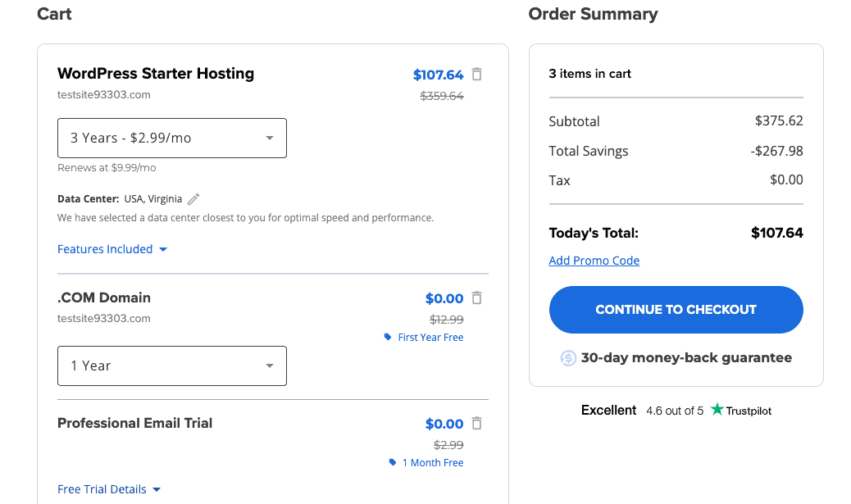Click the WordPress Starter Hosting title
The height and width of the screenshot is (504, 851).
point(156,74)
